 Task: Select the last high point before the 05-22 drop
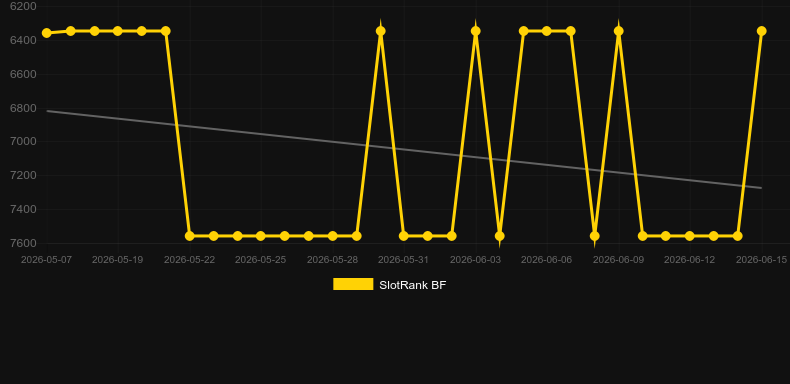[x=166, y=31]
